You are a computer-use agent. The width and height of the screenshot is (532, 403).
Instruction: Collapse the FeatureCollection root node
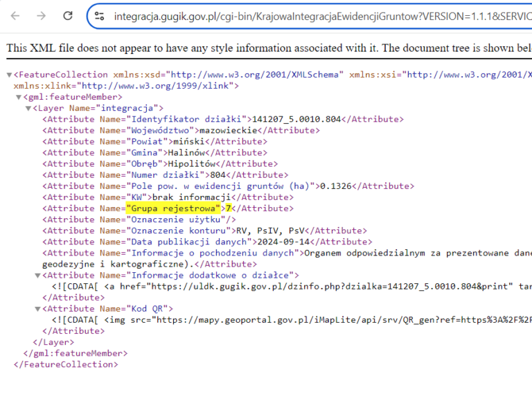tap(9, 75)
